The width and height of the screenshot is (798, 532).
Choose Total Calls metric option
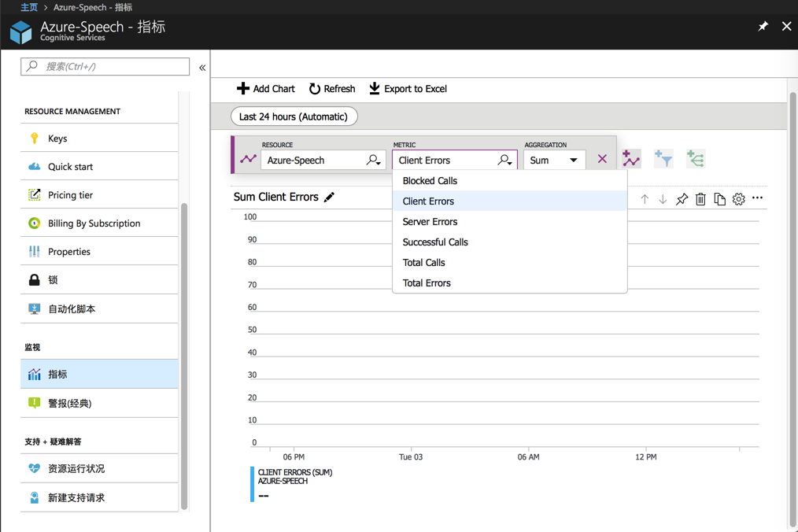click(423, 263)
